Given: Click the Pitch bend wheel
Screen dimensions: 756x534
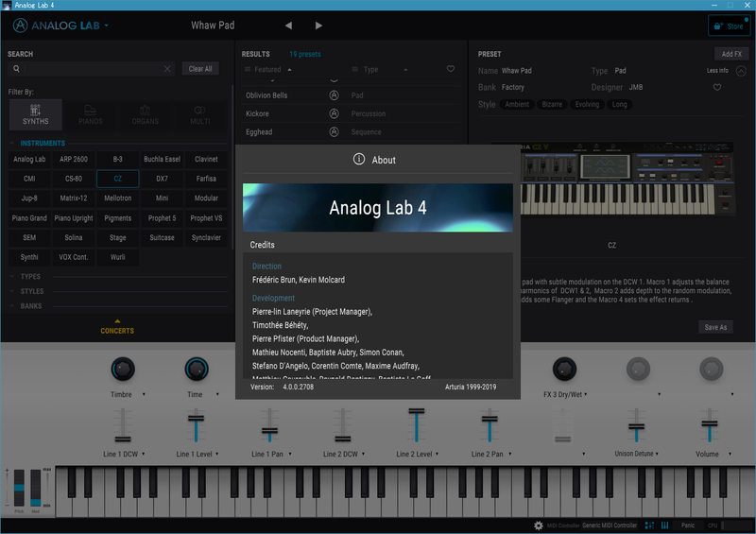Looking at the screenshot, I should pos(19,487).
